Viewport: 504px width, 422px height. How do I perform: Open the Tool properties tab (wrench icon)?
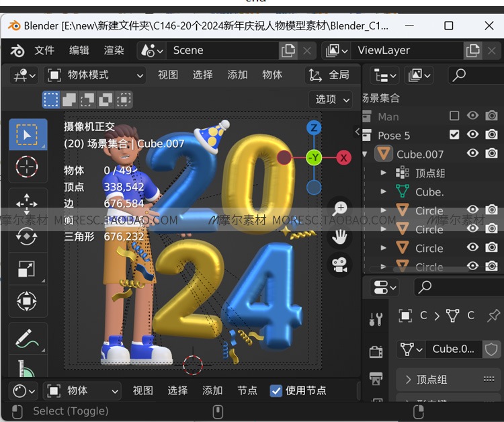(376, 319)
